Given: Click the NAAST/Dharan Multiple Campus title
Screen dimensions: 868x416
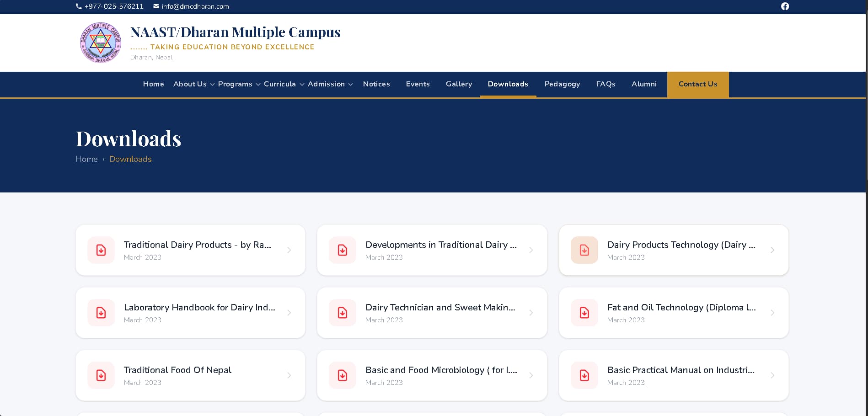Looking at the screenshot, I should click(x=236, y=32).
